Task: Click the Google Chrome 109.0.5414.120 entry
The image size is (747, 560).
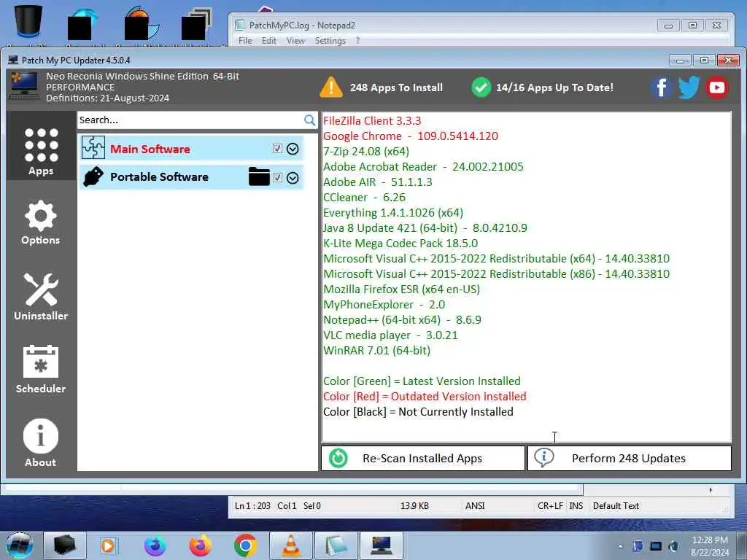Action: (x=410, y=136)
